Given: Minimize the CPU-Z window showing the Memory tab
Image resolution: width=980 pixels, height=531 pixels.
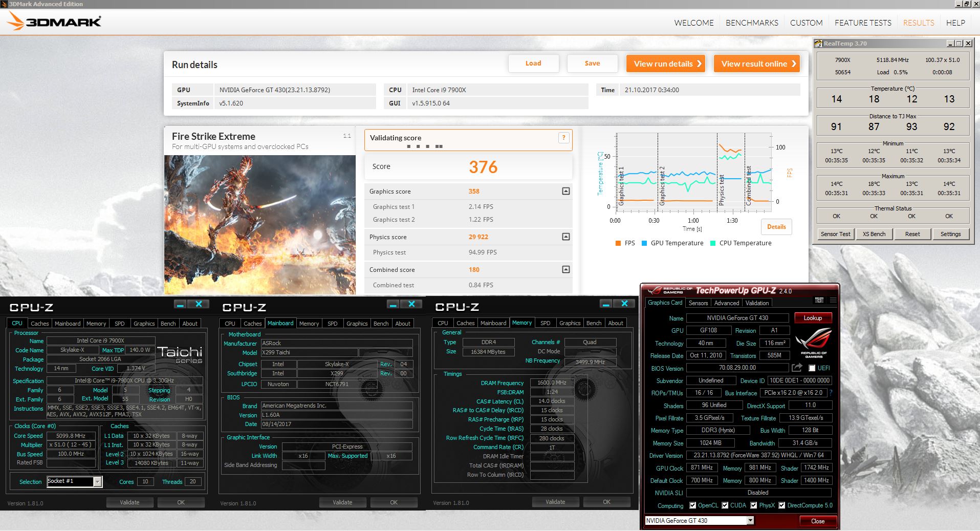Looking at the screenshot, I should tap(606, 304).
